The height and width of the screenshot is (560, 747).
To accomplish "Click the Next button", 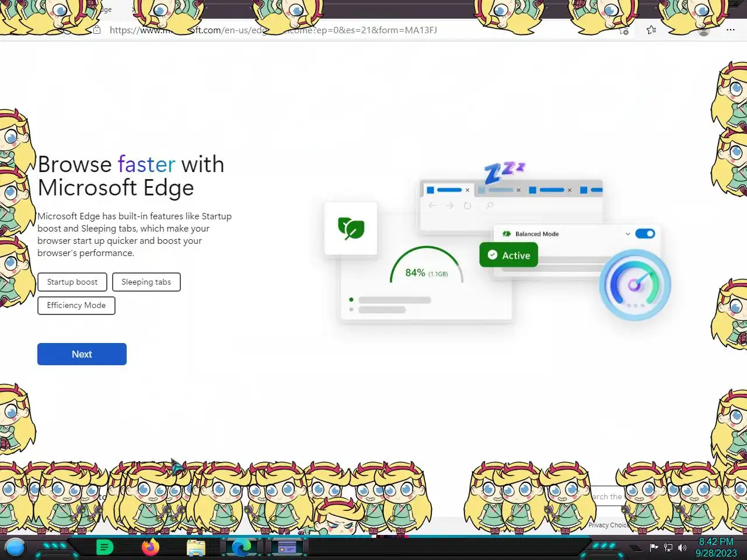I will [x=82, y=354].
